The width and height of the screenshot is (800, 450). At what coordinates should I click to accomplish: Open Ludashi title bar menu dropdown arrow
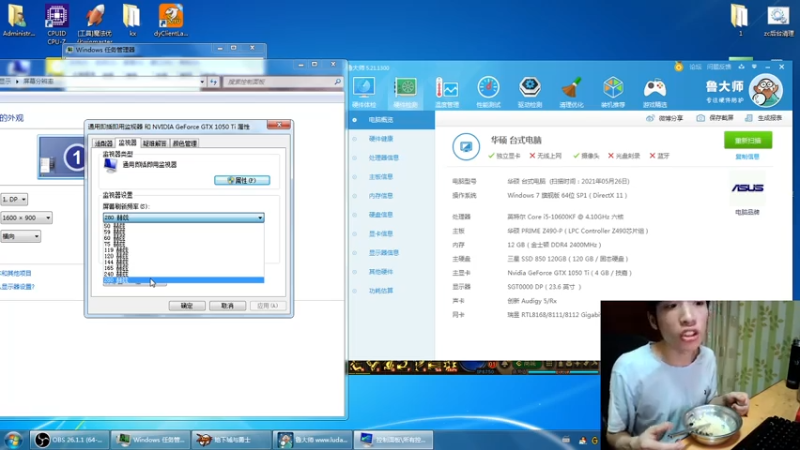click(x=754, y=67)
